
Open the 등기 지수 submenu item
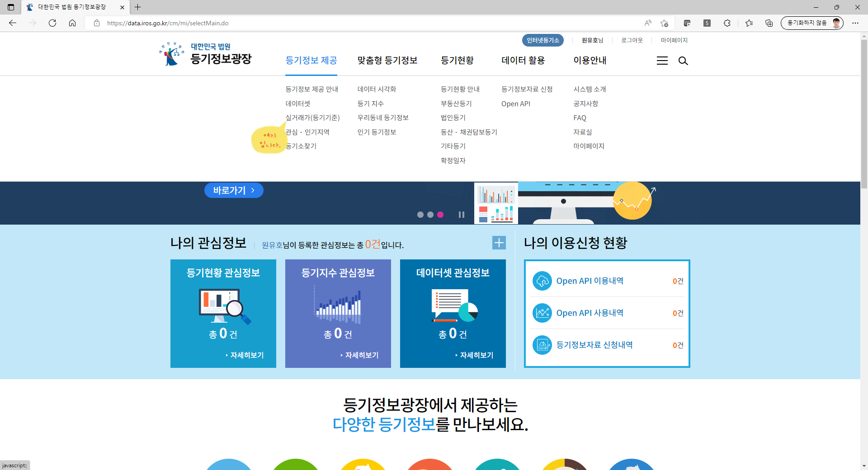pyautogui.click(x=370, y=103)
